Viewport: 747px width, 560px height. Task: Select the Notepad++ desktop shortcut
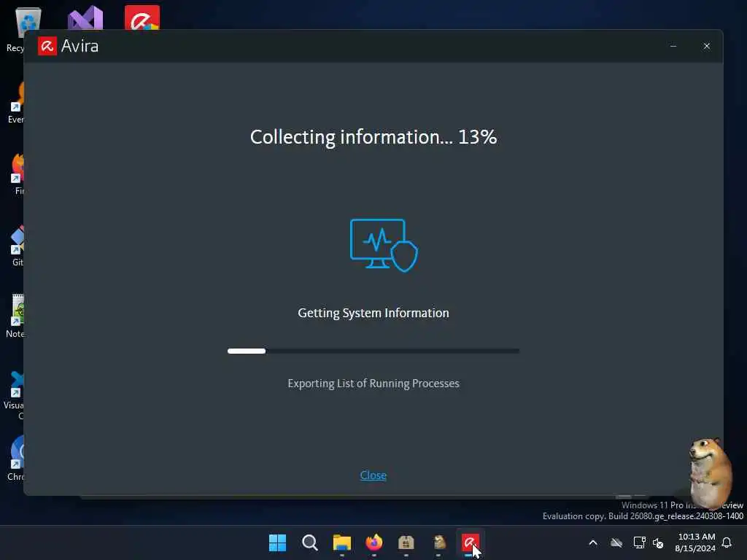[16, 316]
